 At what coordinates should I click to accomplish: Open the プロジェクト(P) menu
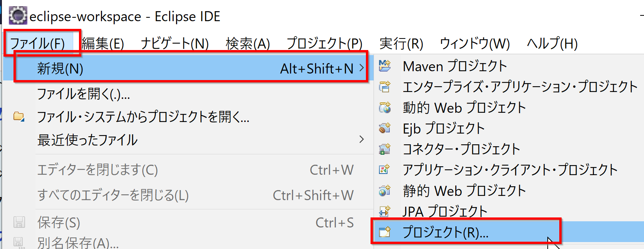tap(324, 43)
